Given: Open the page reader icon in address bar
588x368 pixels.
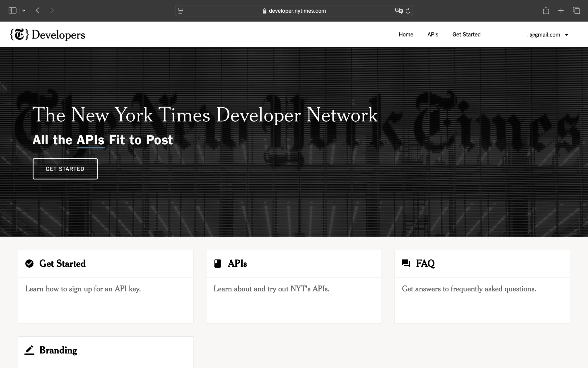Looking at the screenshot, I should coord(181,11).
